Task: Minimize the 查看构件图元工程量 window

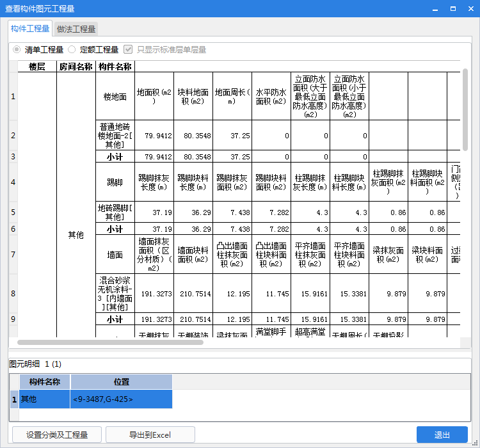Action: coord(435,9)
